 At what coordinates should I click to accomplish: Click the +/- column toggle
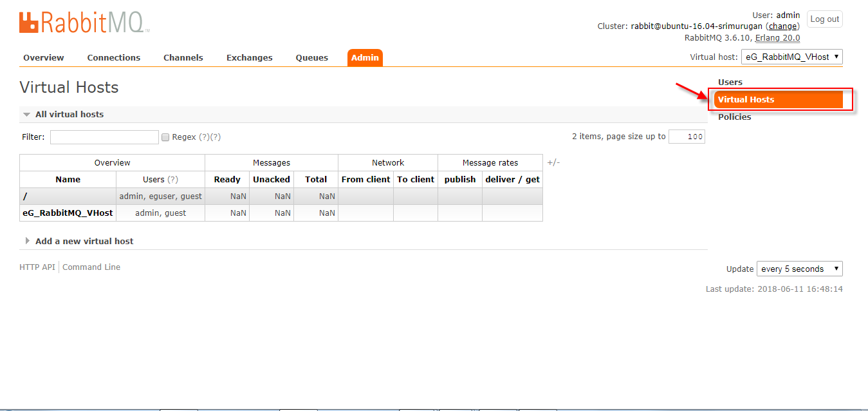point(553,162)
